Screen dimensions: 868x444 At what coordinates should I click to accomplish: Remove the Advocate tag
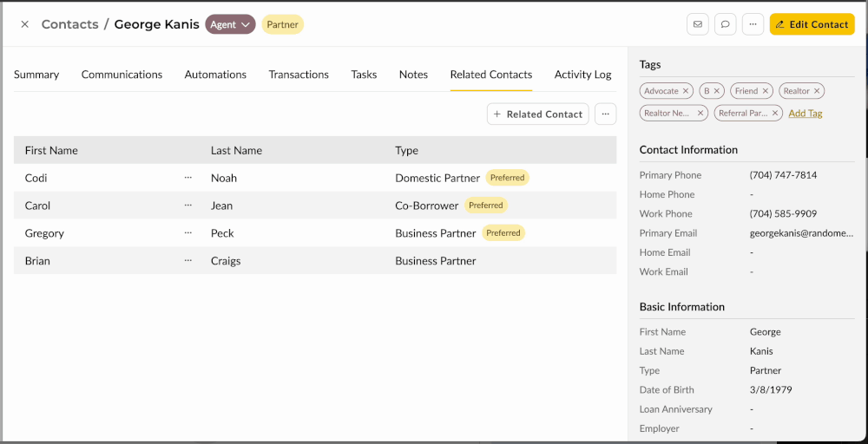[686, 91]
